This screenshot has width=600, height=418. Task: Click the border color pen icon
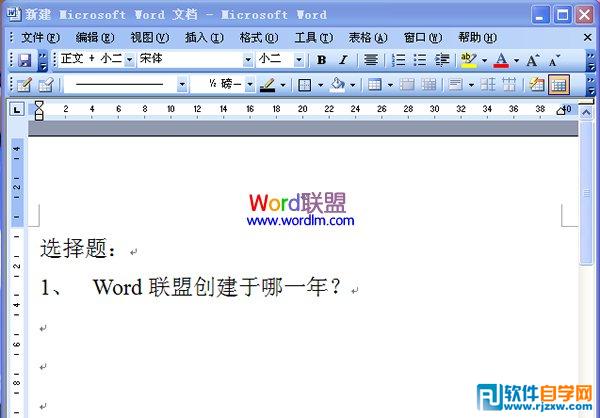pyautogui.click(x=267, y=85)
